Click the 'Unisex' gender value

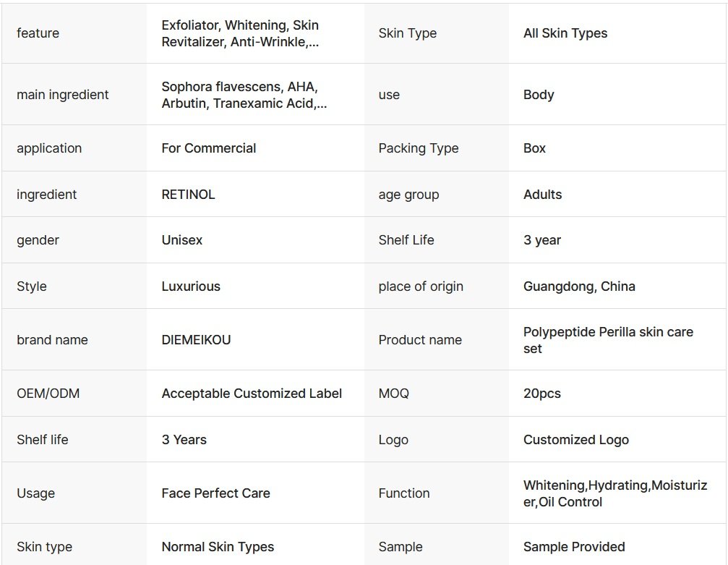182,240
